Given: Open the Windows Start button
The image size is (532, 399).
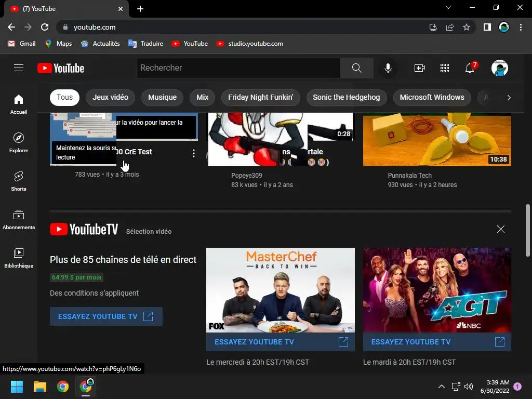Looking at the screenshot, I should pos(17,387).
